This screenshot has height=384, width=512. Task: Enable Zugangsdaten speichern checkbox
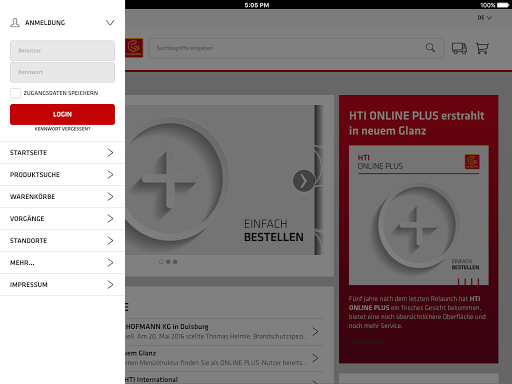[15, 93]
